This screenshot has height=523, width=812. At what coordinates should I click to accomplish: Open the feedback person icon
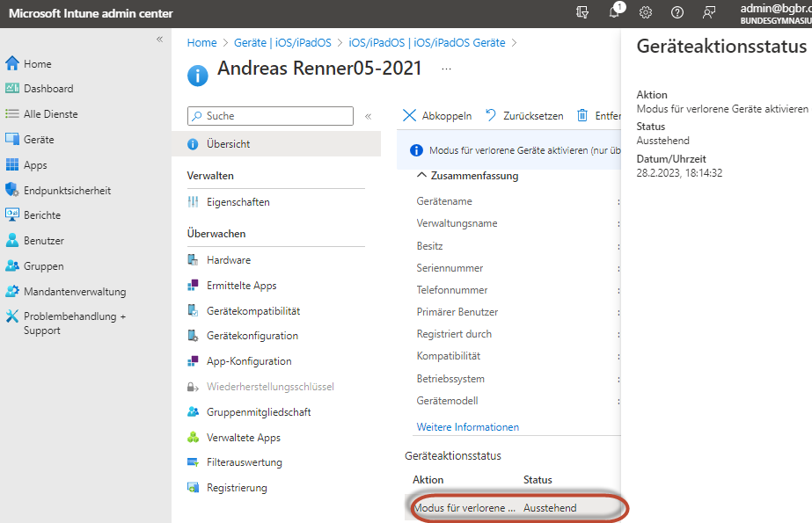pyautogui.click(x=709, y=12)
